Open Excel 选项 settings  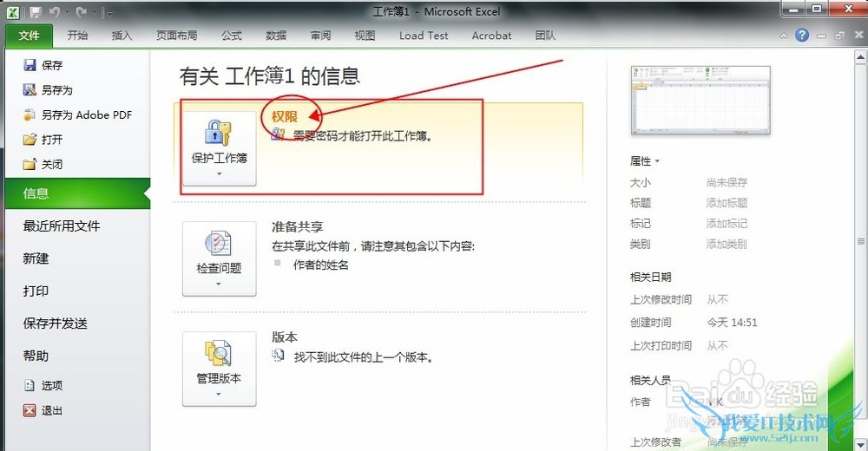click(x=43, y=385)
